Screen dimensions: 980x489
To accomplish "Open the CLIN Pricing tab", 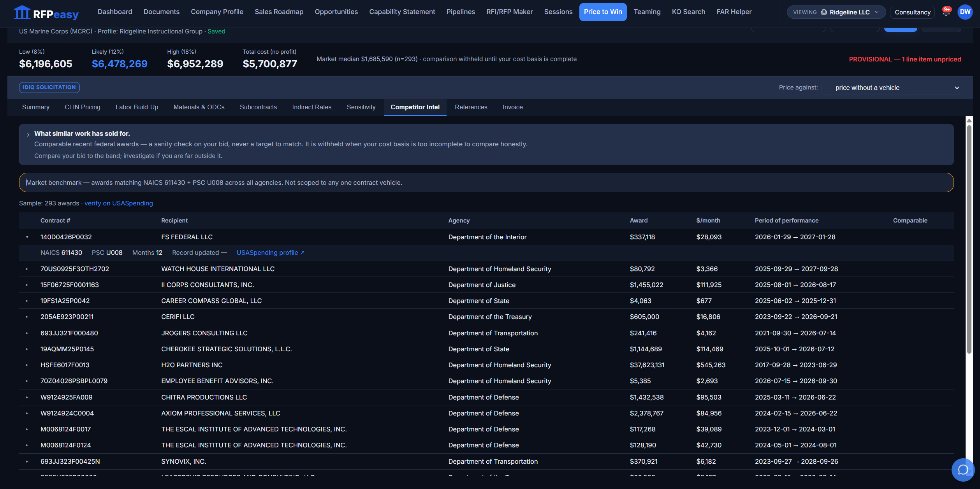I will coord(83,107).
